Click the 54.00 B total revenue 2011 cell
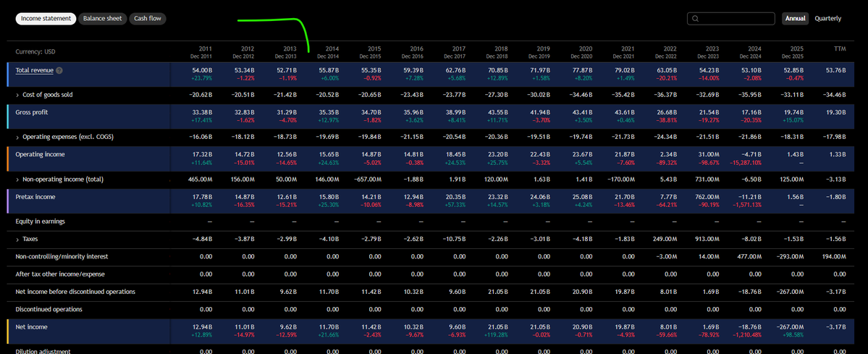 [202, 70]
